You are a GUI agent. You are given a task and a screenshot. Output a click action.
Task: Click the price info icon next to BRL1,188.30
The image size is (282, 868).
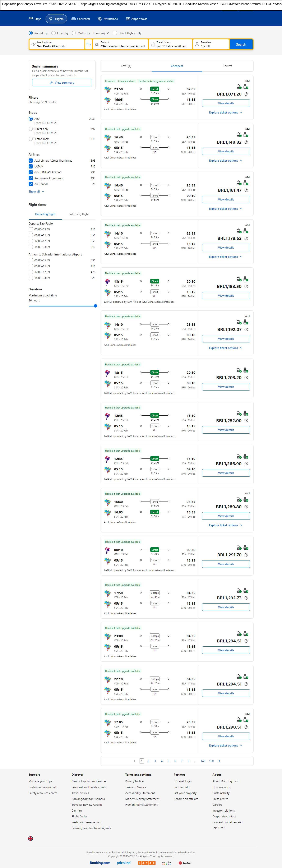tap(246, 287)
